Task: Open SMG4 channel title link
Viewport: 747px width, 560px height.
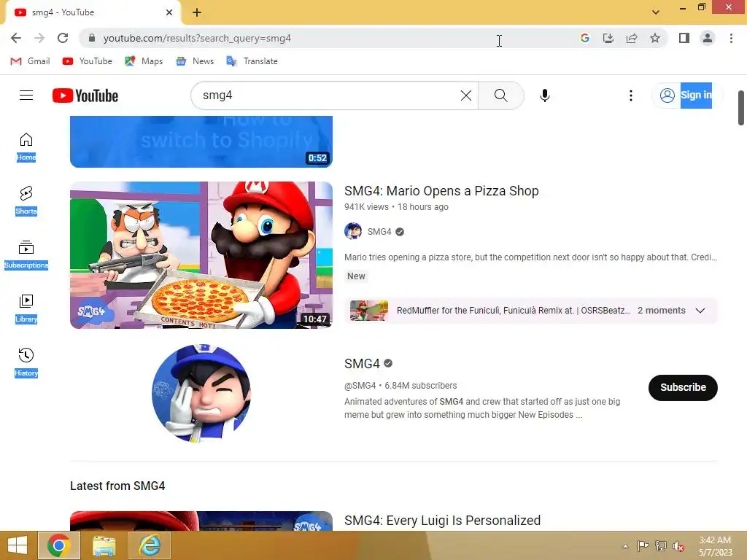Action: (x=362, y=364)
